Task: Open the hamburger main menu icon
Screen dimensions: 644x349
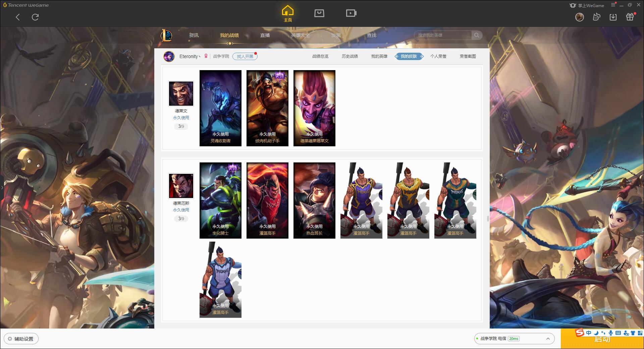Action: tap(613, 5)
